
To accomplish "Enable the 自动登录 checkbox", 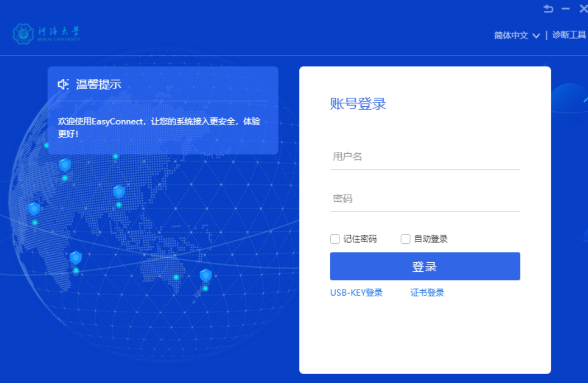I will coord(406,239).
